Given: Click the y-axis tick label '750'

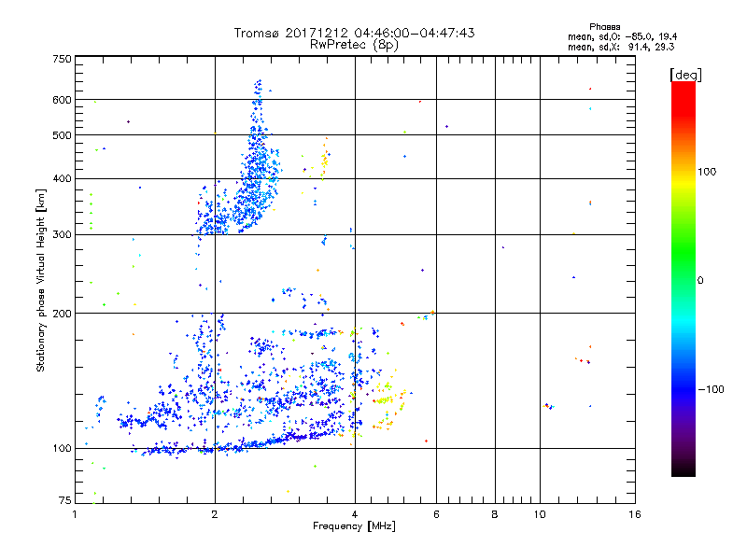Looking at the screenshot, I should (x=62, y=59).
